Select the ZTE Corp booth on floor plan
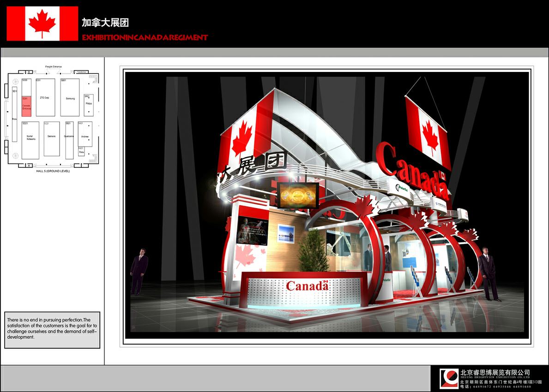Viewport: 549px width, 392px height. 46,98
